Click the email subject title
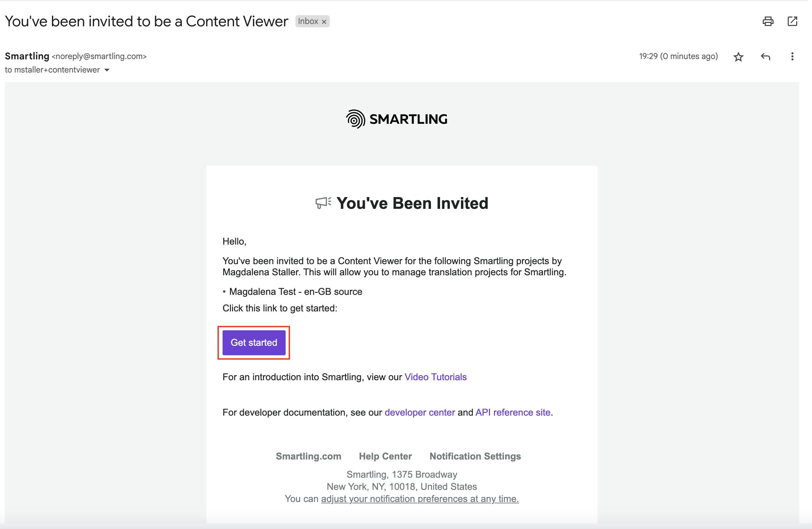 click(146, 21)
